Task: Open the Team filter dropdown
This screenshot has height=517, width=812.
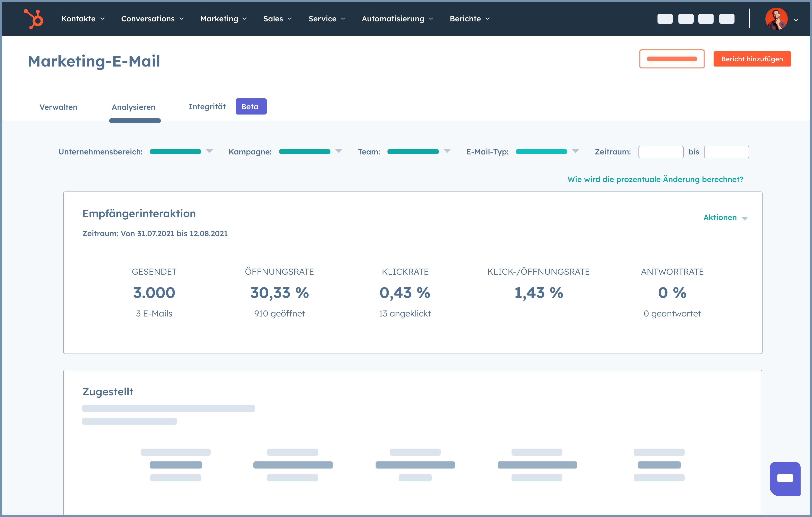Action: click(x=447, y=152)
